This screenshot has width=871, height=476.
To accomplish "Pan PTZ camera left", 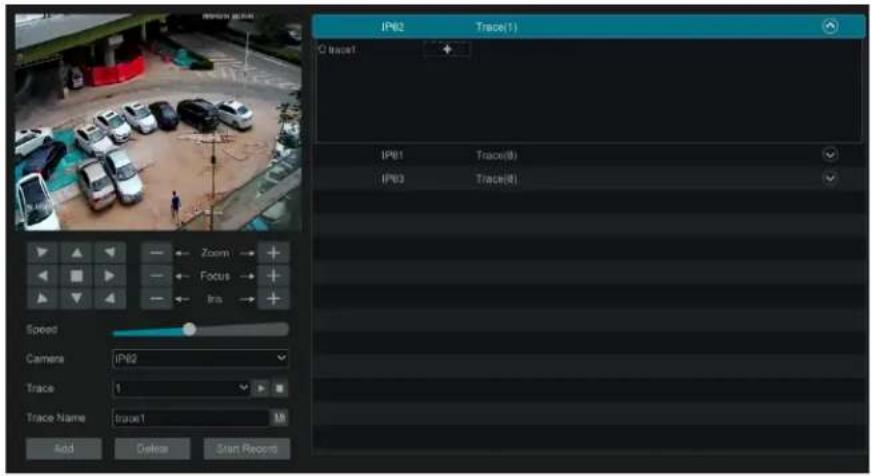I will tap(43, 275).
